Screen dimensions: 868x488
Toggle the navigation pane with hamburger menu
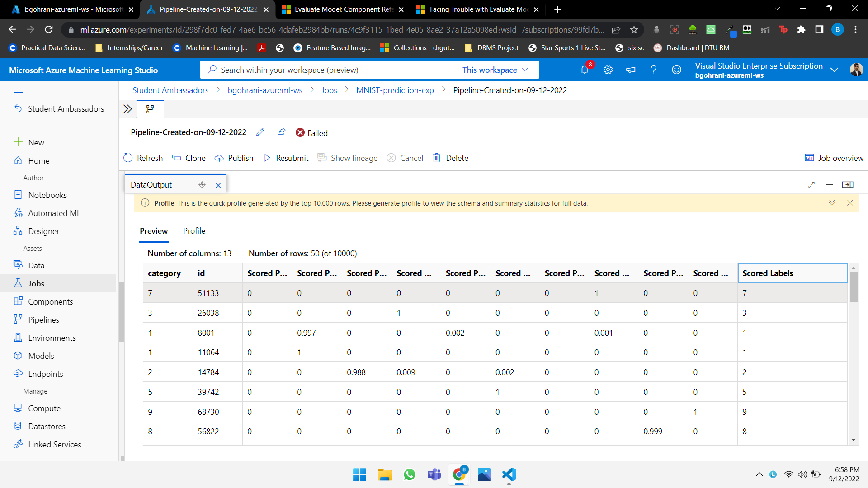[x=19, y=90]
